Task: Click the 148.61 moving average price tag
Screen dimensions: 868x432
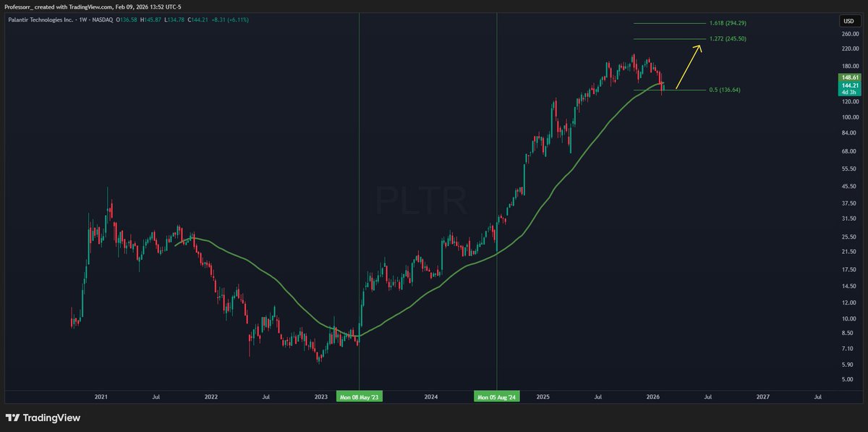Action: 849,77
